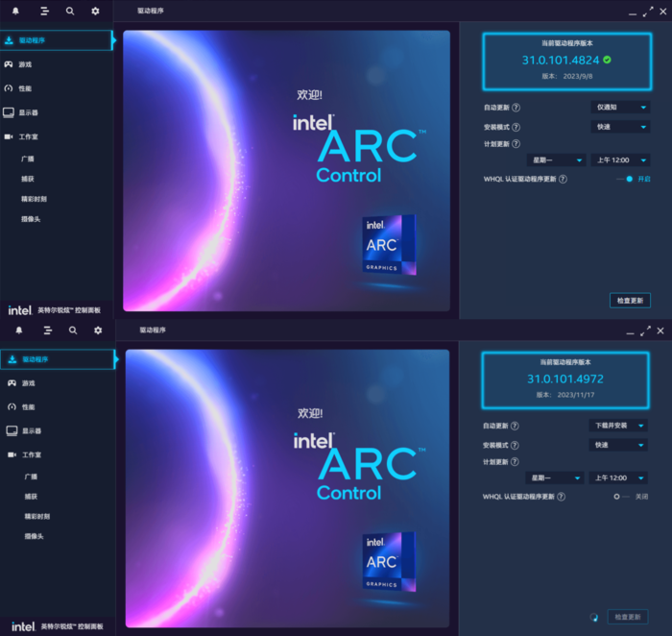Click the 游戏 gamepad icon in the 4824 window
Viewport: 672px width, 636px height.
click(8, 64)
